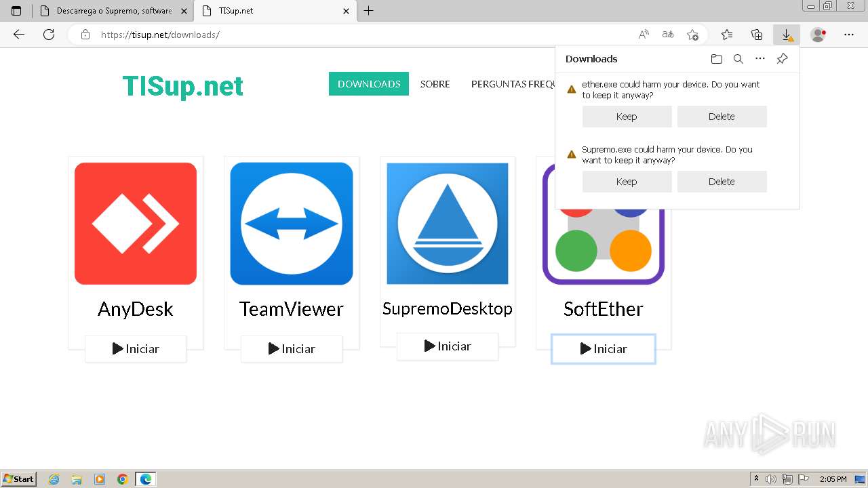
Task: Click the ether.exe warning icon
Action: 571,89
